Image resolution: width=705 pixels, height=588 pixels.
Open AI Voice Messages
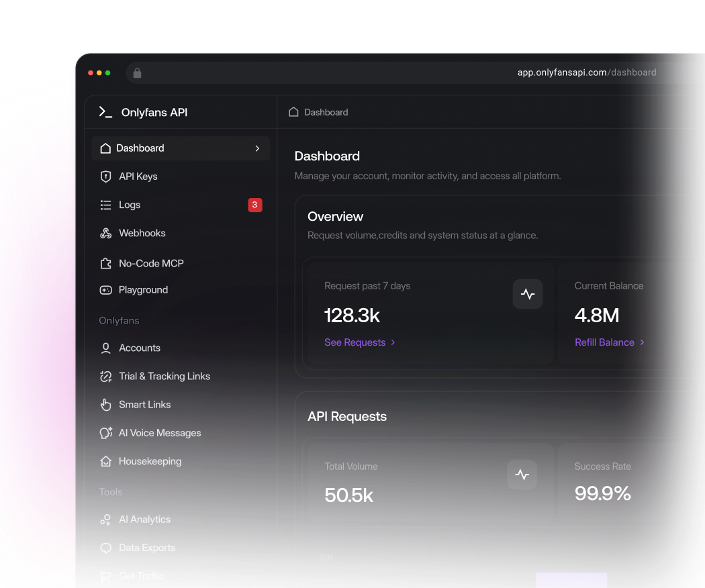pyautogui.click(x=160, y=433)
